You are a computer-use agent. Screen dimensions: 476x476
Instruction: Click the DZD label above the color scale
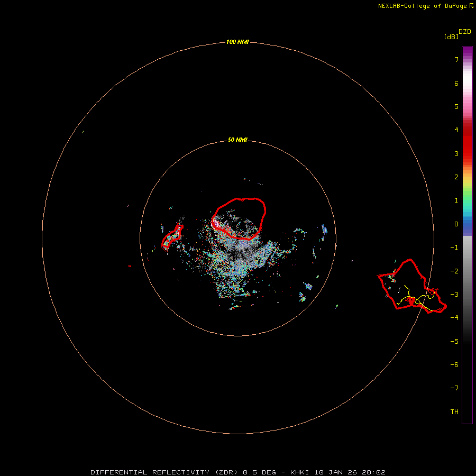(x=465, y=32)
